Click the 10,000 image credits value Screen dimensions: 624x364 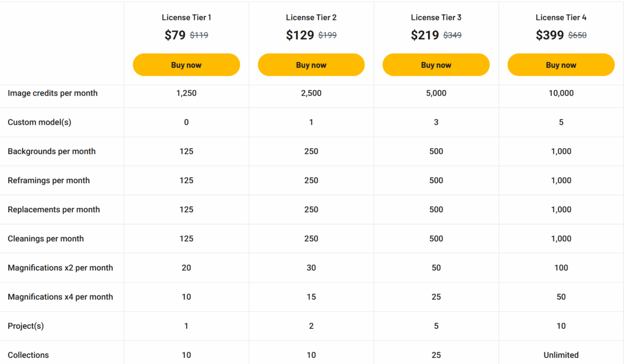coord(561,93)
